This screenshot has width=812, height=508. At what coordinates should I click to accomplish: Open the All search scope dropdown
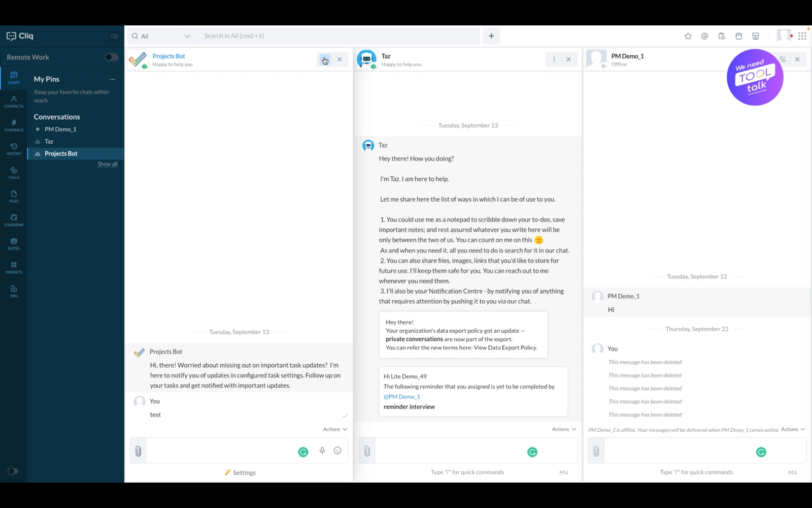161,36
